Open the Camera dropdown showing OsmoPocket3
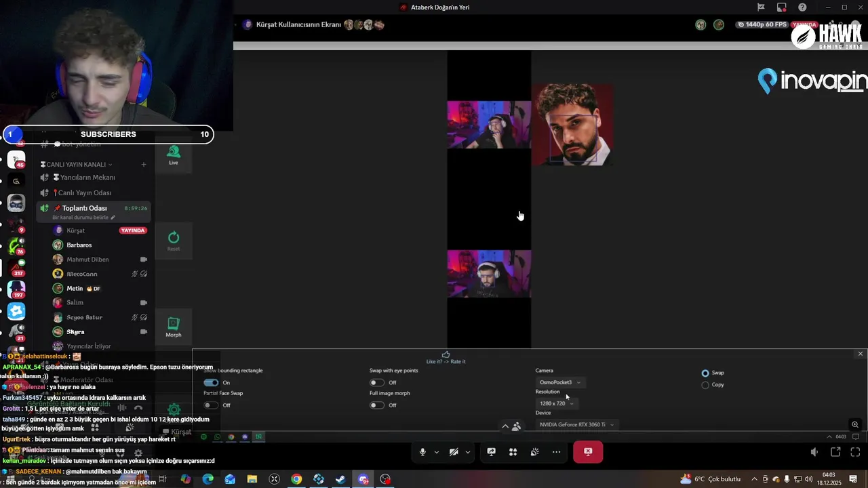 560,382
